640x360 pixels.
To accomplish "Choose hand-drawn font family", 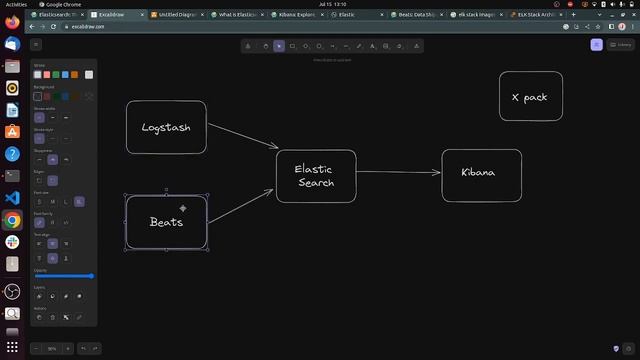I will [39, 222].
